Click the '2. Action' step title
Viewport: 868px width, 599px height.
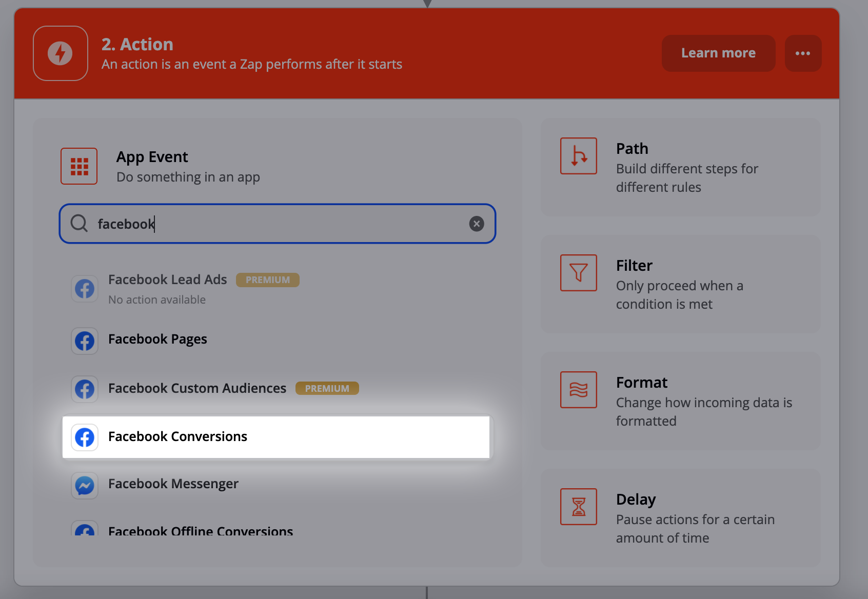(x=137, y=45)
